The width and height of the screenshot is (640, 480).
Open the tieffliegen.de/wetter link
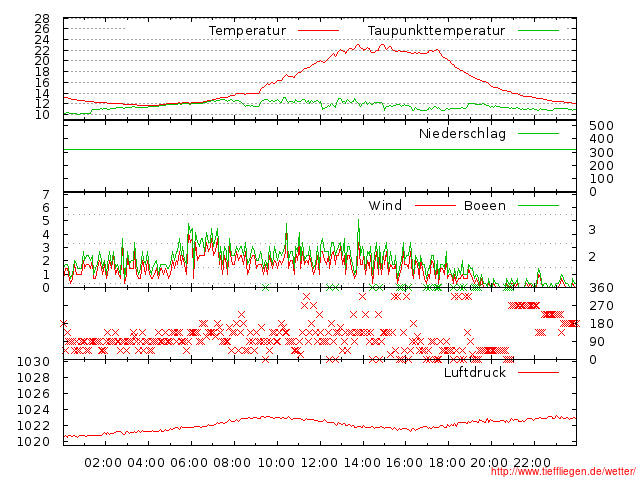(563, 472)
